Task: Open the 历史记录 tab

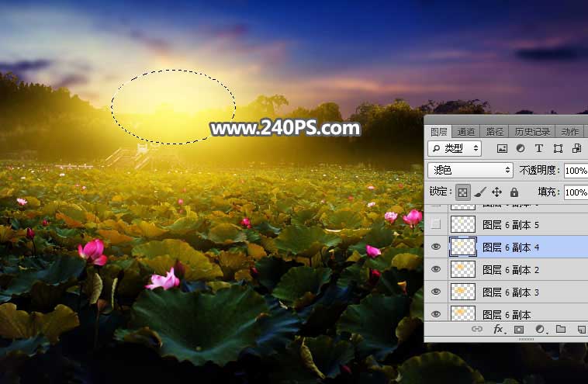Action: click(532, 132)
